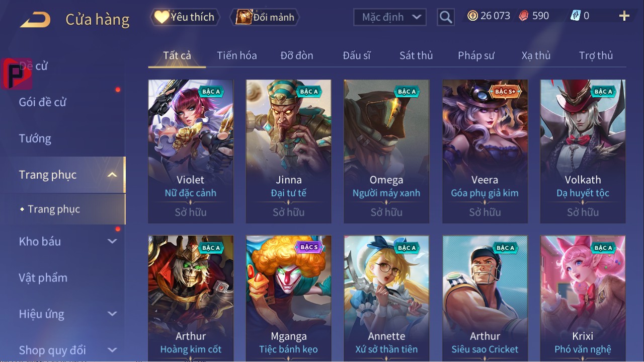Screen dimensions: 644x362
Task: Expand the Shop quy đổi section
Action: point(112,350)
